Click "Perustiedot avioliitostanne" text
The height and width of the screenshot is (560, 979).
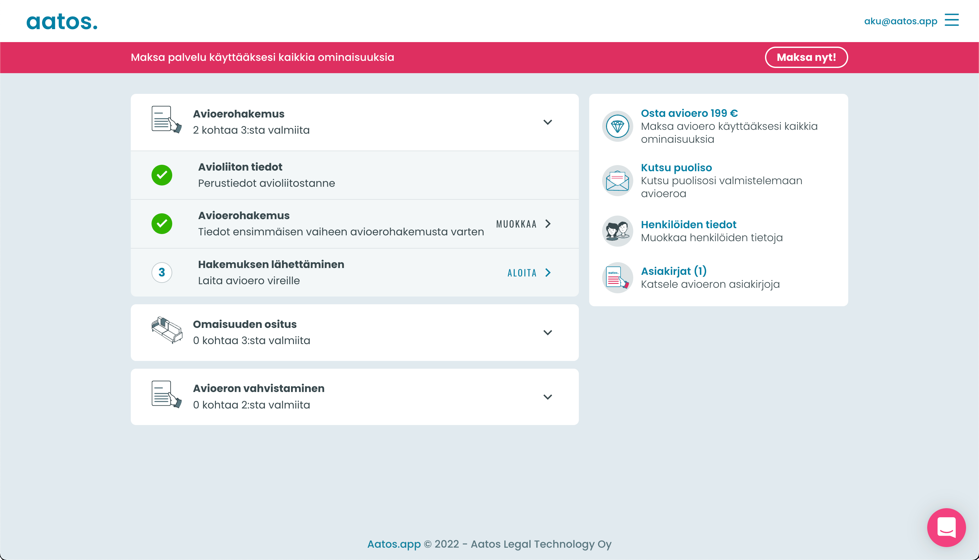[x=266, y=183]
